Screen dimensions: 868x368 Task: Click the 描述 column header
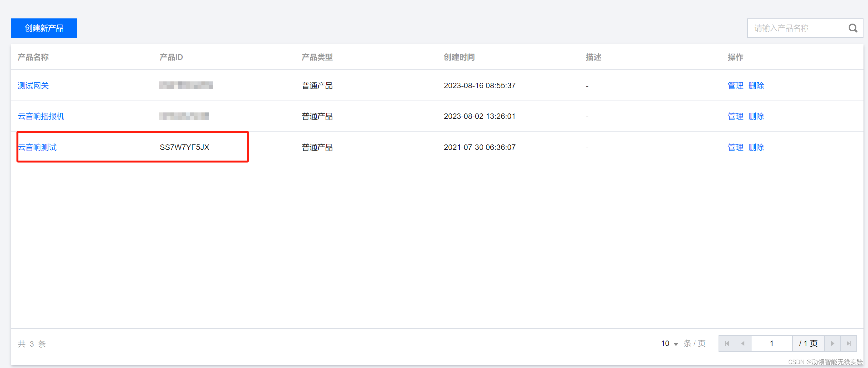(593, 57)
